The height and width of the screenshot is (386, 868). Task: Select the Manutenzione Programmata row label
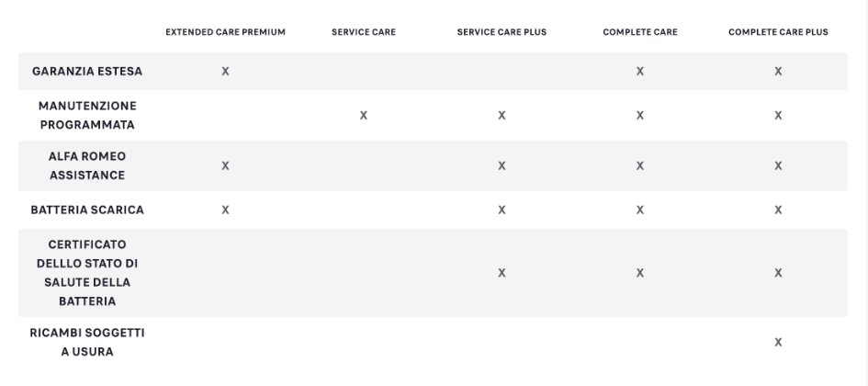(87, 115)
